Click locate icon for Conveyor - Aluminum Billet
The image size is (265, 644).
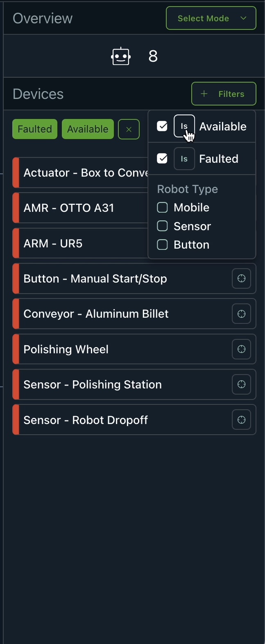click(241, 314)
